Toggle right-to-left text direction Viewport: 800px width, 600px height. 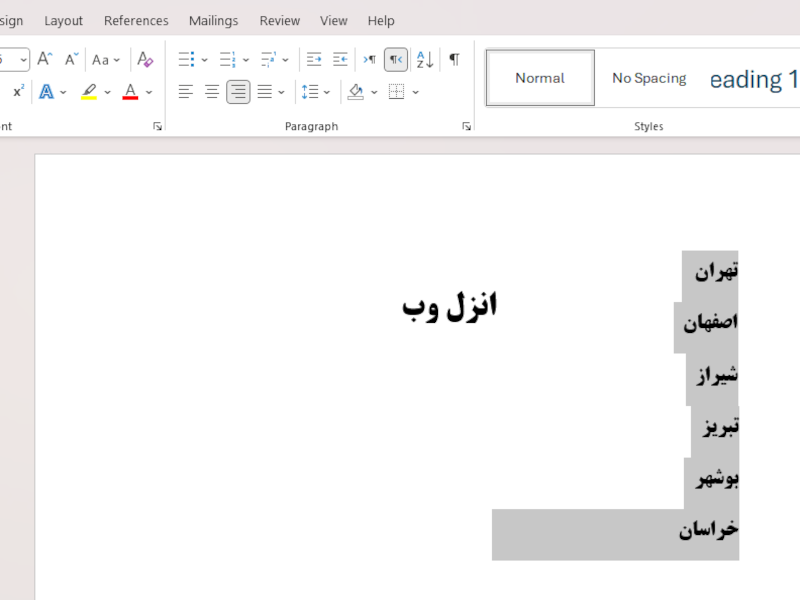[x=396, y=59]
